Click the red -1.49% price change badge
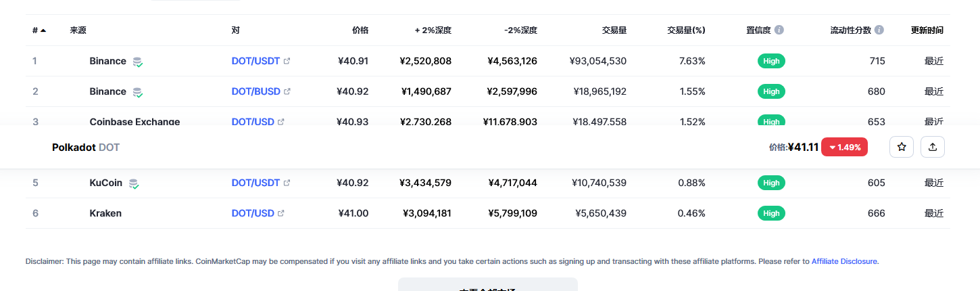This screenshot has width=980, height=291. click(x=844, y=147)
